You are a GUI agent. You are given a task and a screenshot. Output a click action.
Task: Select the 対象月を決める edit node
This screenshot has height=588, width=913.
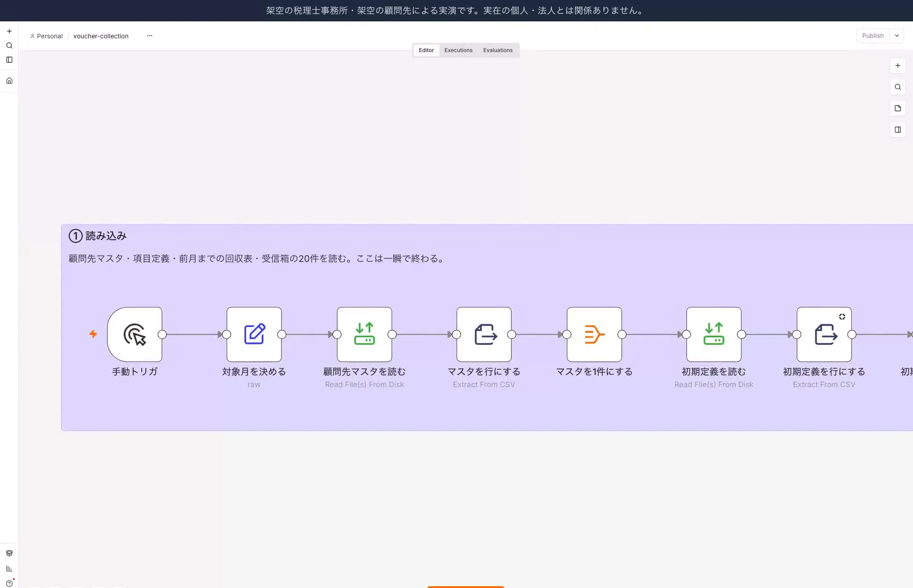point(254,334)
